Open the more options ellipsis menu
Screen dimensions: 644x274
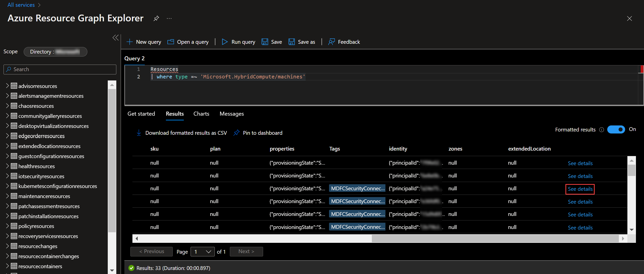click(169, 18)
